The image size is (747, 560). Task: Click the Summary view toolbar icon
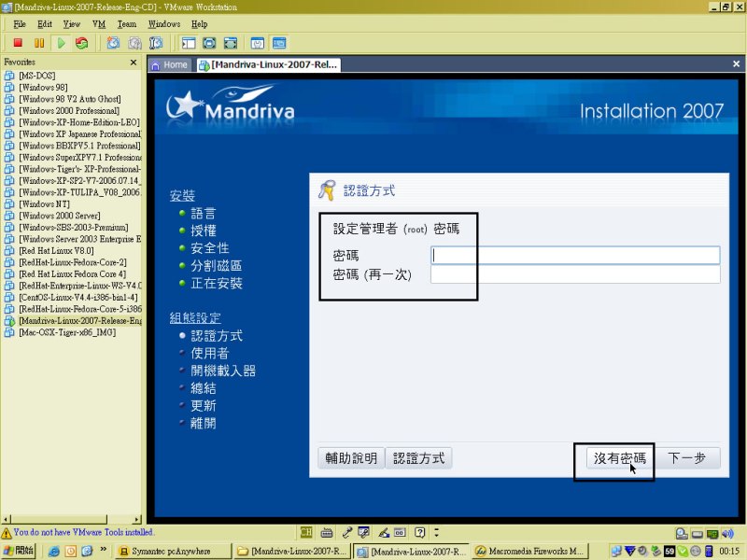click(x=258, y=43)
